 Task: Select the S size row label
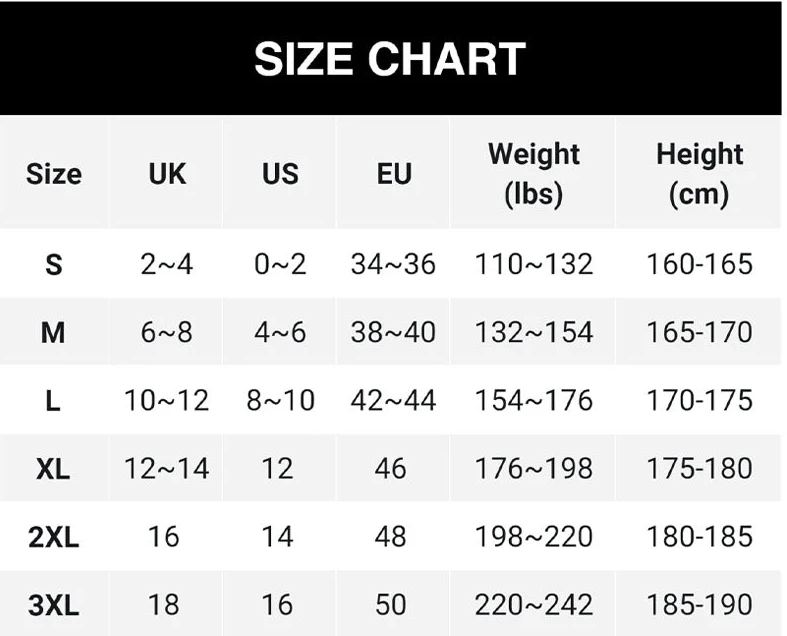point(54,264)
